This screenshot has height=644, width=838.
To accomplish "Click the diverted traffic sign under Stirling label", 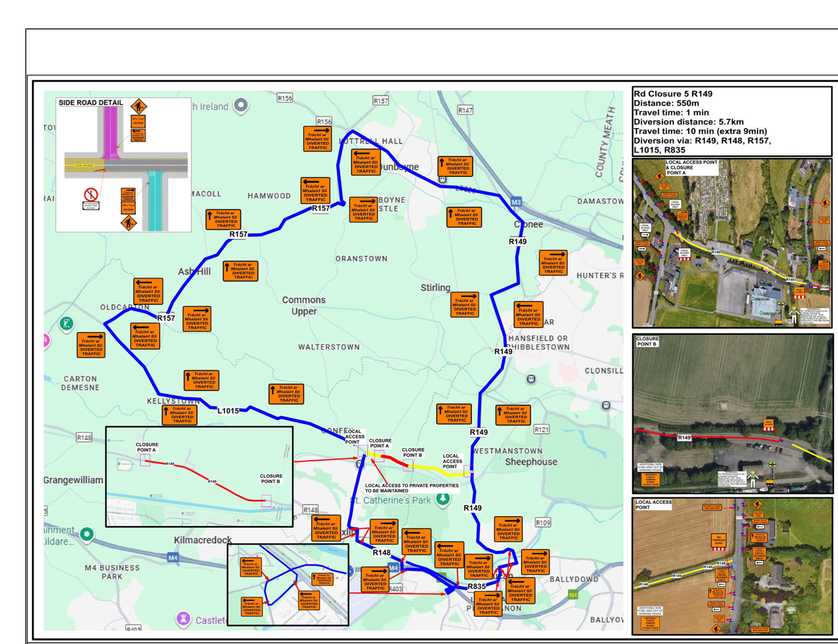I will tap(465, 305).
